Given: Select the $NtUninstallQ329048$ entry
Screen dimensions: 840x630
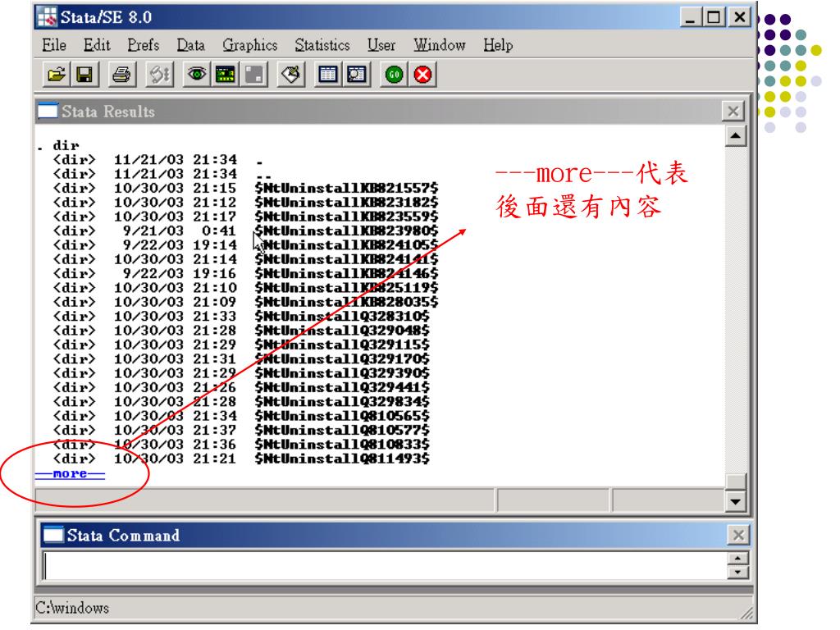Looking at the screenshot, I should click(342, 331).
